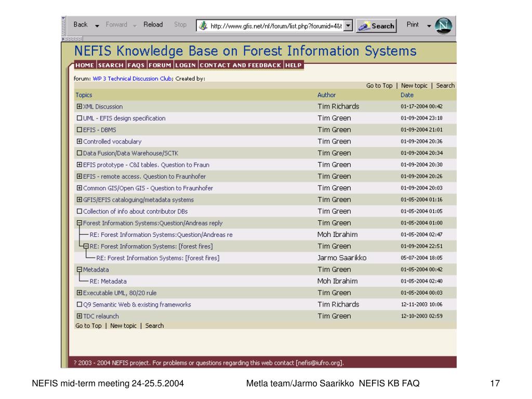Click the browser Search button
The image size is (532, 399).
pyautogui.click(x=376, y=26)
